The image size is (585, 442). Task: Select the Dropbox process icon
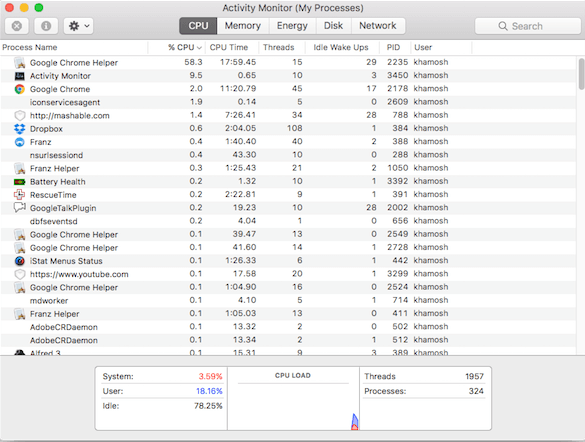(19, 129)
